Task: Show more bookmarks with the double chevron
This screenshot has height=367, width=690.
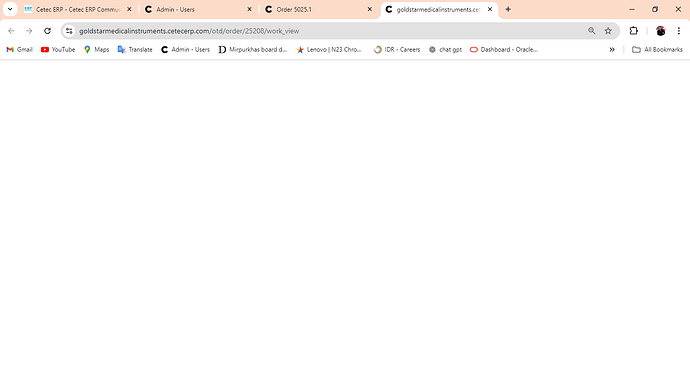Action: pyautogui.click(x=612, y=50)
